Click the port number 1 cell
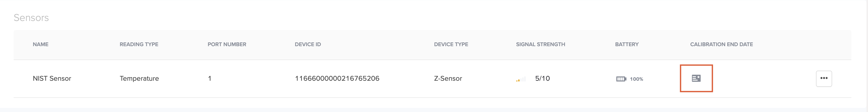 (210, 78)
